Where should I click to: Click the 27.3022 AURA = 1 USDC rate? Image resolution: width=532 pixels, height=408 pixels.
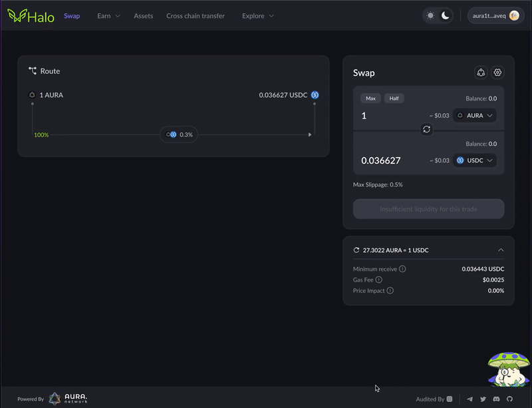pos(396,250)
